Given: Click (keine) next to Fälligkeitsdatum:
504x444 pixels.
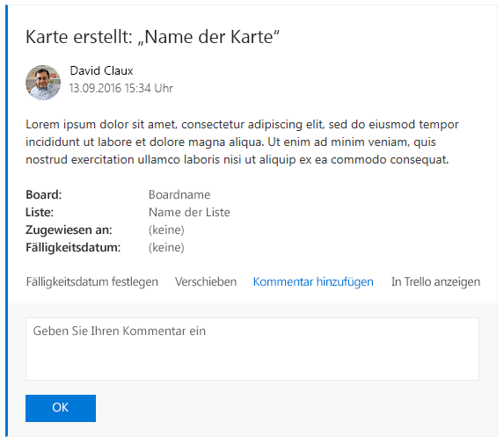Looking at the screenshot, I should point(166,248).
